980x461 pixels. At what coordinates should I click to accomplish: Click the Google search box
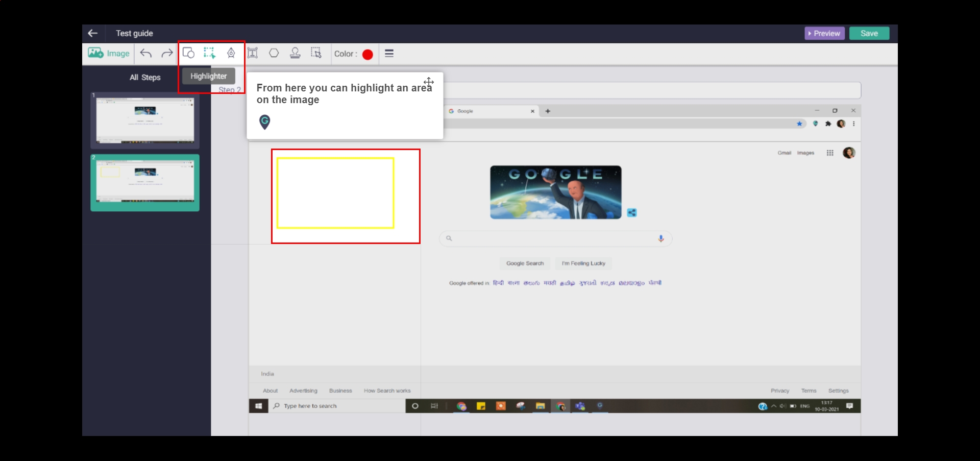click(555, 238)
